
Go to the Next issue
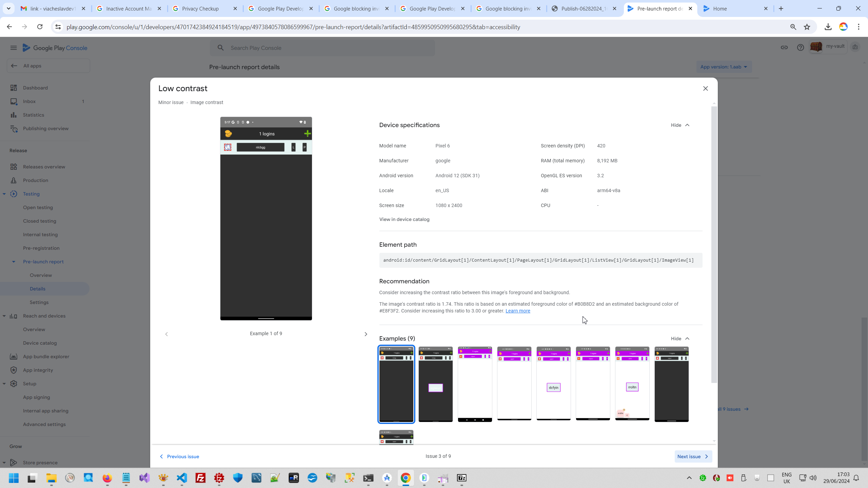pos(693,456)
